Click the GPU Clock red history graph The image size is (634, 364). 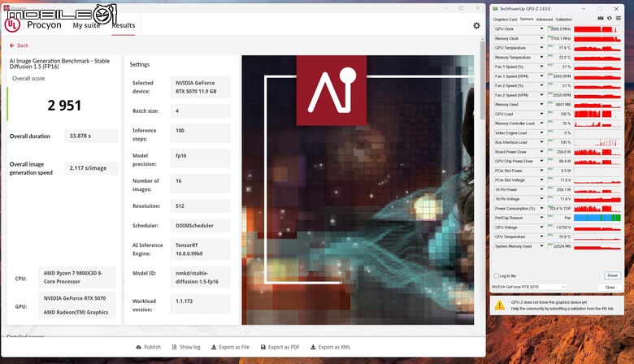pos(597,29)
